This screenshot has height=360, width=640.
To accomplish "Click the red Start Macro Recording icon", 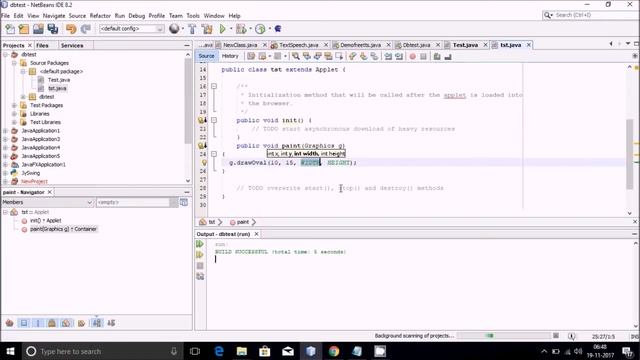I will pos(413,56).
